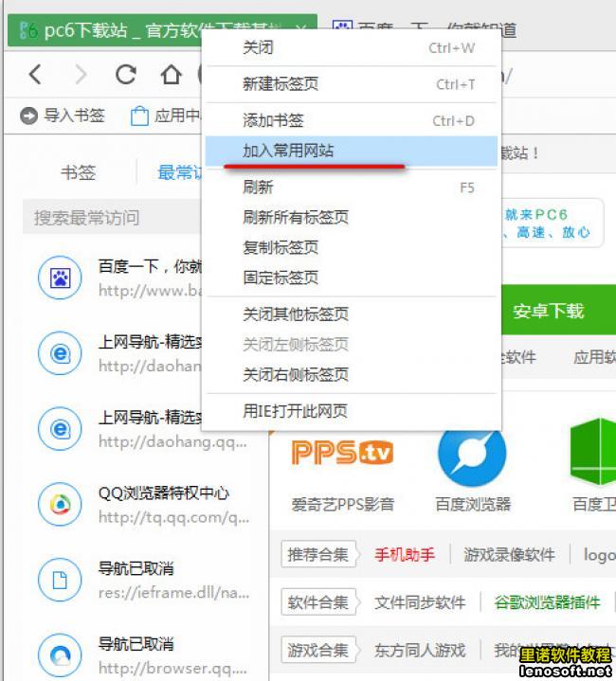Image resolution: width=616 pixels, height=681 pixels.
Task: Open the 书签 sidebar tab
Action: click(79, 172)
